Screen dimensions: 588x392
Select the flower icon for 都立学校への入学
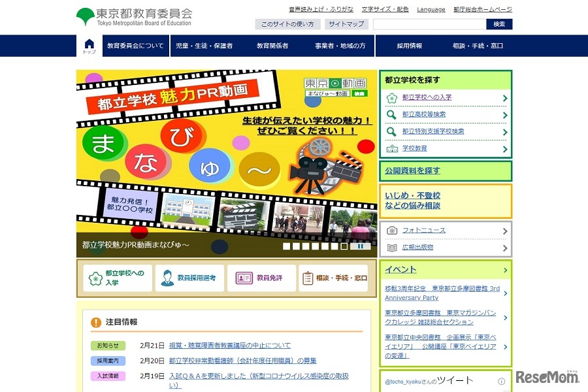392,99
